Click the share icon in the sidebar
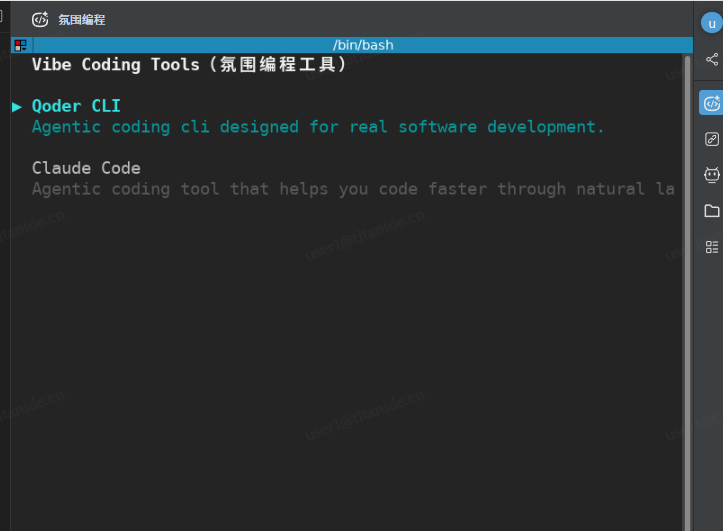 pyautogui.click(x=711, y=60)
